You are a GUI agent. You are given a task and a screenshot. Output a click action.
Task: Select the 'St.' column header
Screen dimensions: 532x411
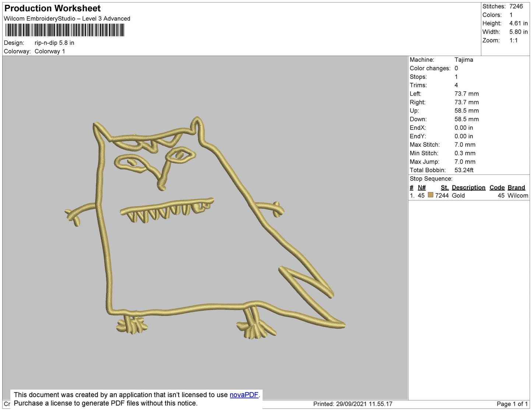click(445, 187)
